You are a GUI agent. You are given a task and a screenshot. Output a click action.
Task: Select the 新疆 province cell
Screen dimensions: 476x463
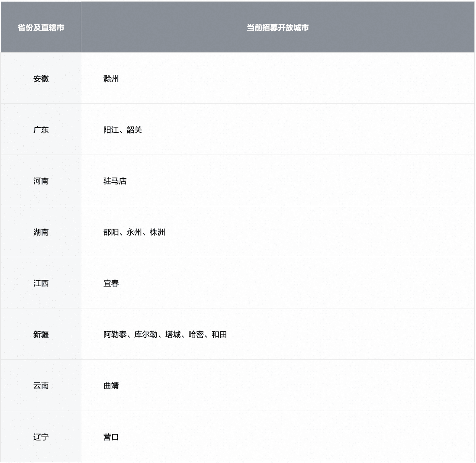tap(41, 334)
